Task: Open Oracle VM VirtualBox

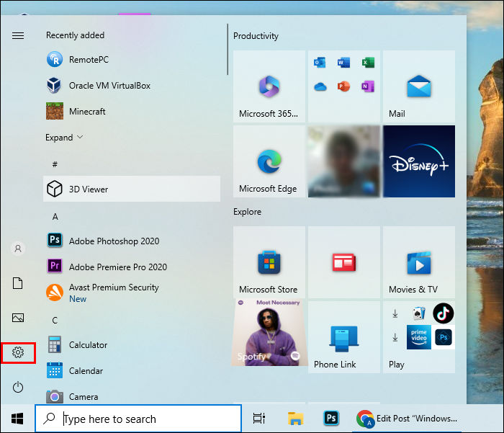Action: click(x=132, y=86)
